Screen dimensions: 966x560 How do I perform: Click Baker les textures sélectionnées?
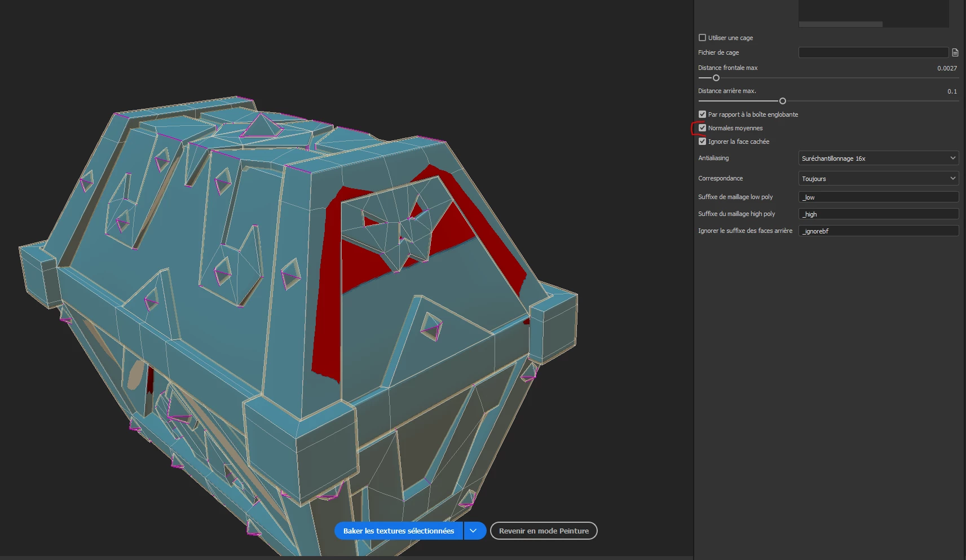(399, 531)
